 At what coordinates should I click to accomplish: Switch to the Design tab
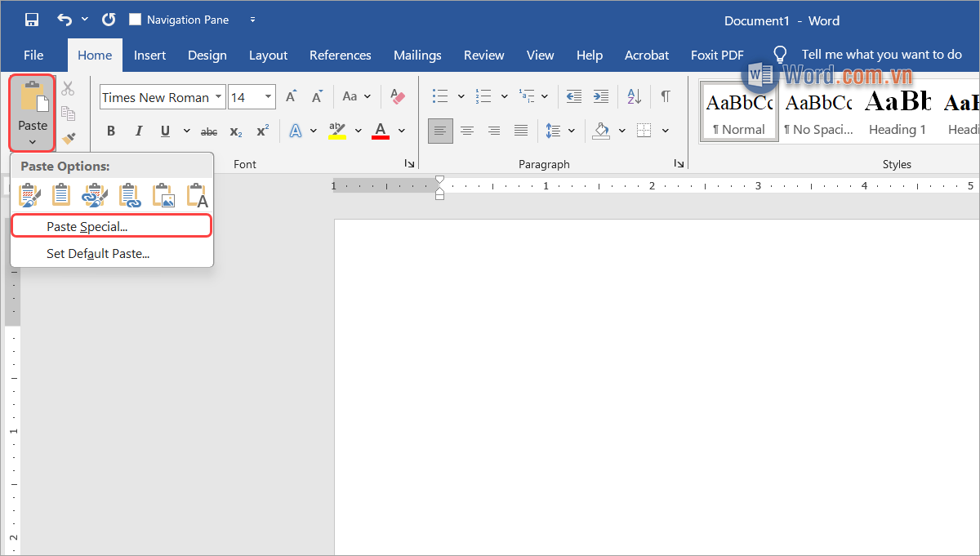(207, 56)
